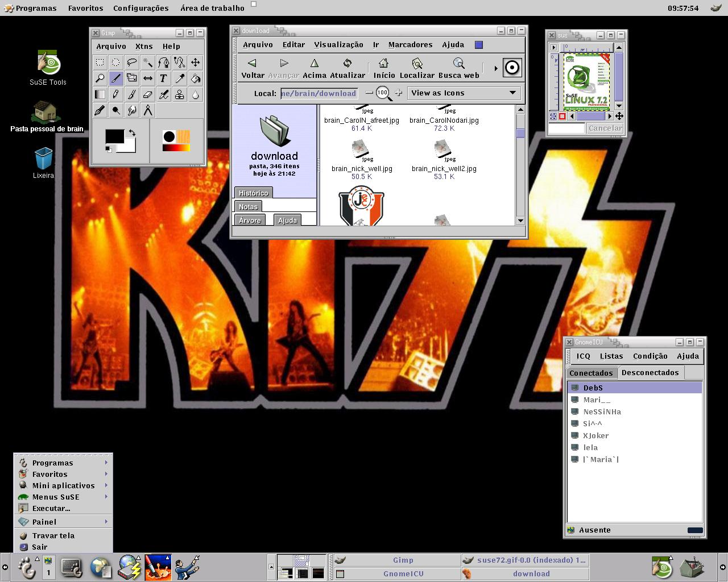Choose the Free Select lasso tool
This screenshot has width=728, height=582.
tap(131, 63)
